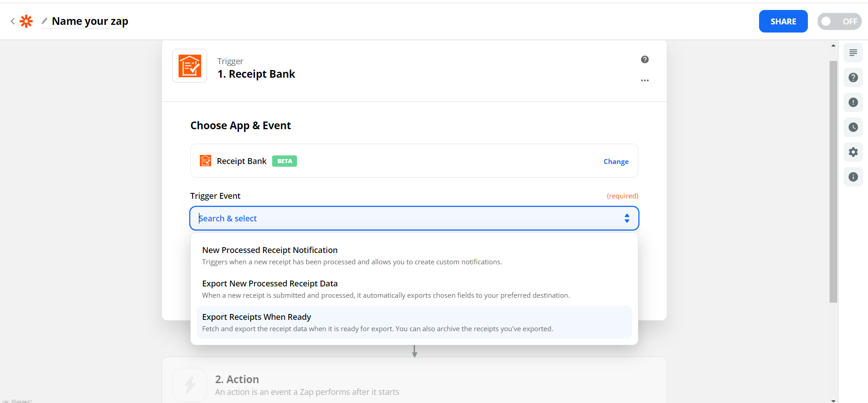Select Export New Processed Receipt Data
Screen dimensions: 868x403
414,289
